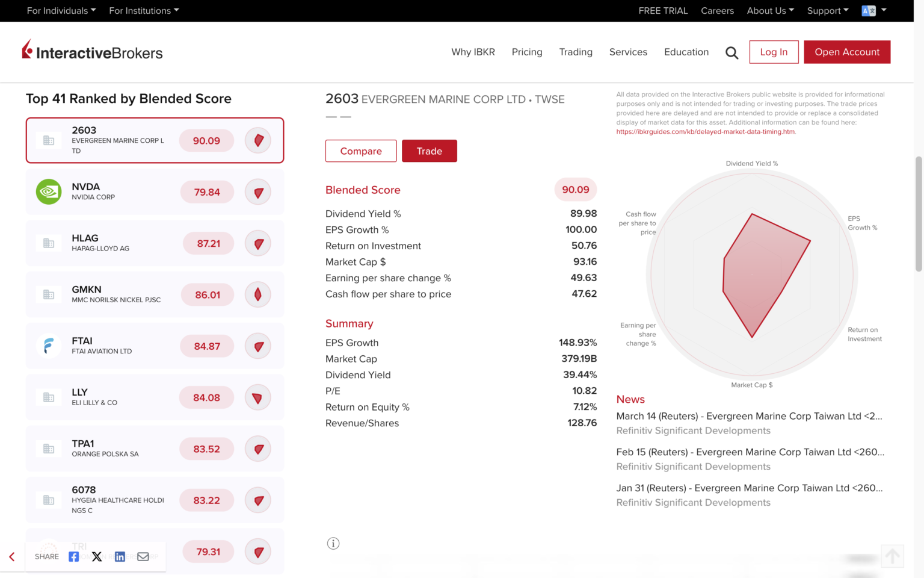Click the info circle icon

pyautogui.click(x=333, y=544)
